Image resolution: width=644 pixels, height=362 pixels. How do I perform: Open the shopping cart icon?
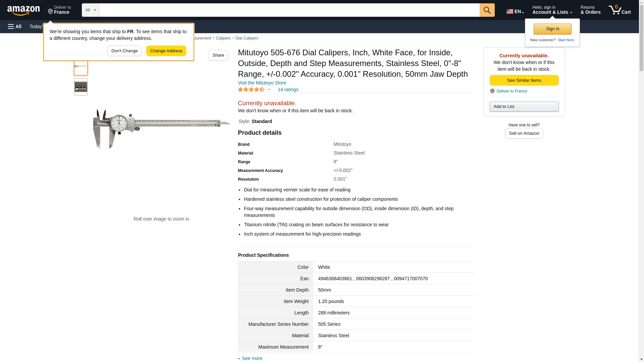(x=620, y=10)
